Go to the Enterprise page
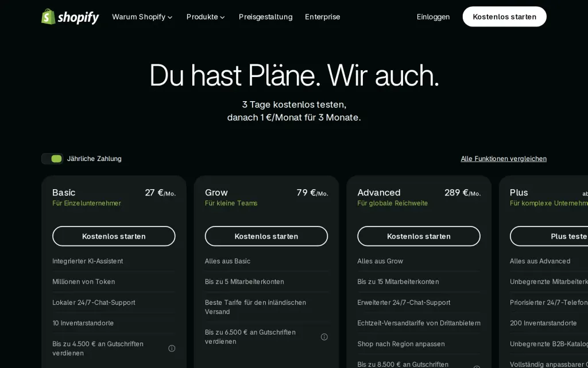Viewport: 588px width, 368px height. point(323,17)
